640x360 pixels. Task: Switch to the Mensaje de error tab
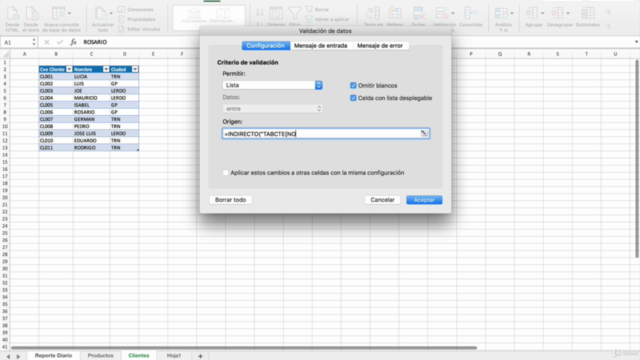pos(380,46)
